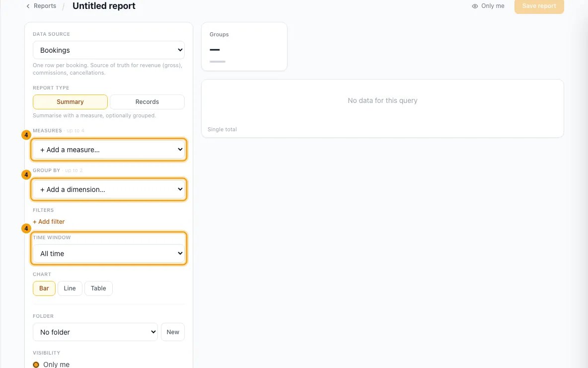Viewport: 588px width, 368px height.
Task: Select the Only me visibility radio button
Action: tap(36, 365)
